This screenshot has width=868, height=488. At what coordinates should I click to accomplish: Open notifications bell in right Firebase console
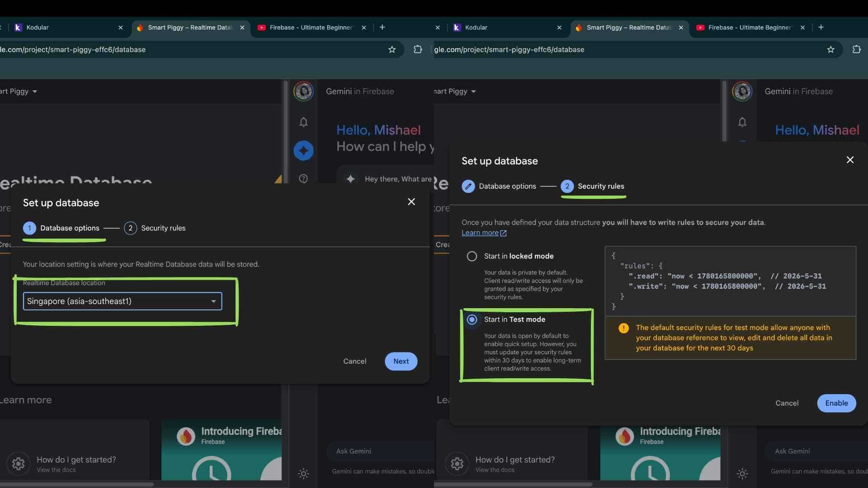pos(742,122)
